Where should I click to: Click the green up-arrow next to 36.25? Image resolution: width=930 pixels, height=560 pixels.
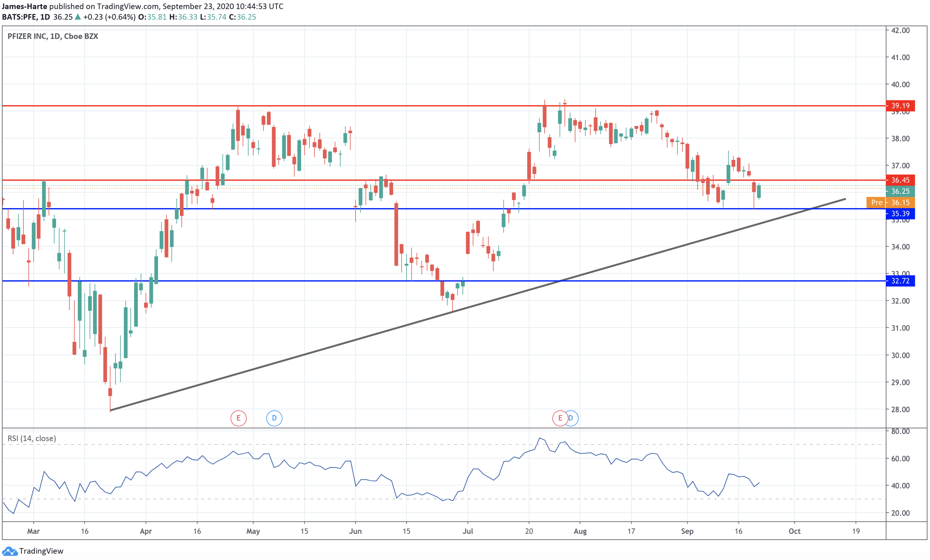click(78, 17)
